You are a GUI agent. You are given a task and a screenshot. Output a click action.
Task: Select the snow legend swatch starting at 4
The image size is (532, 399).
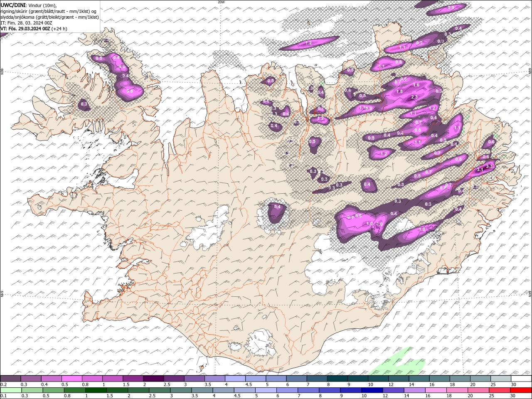point(235,379)
